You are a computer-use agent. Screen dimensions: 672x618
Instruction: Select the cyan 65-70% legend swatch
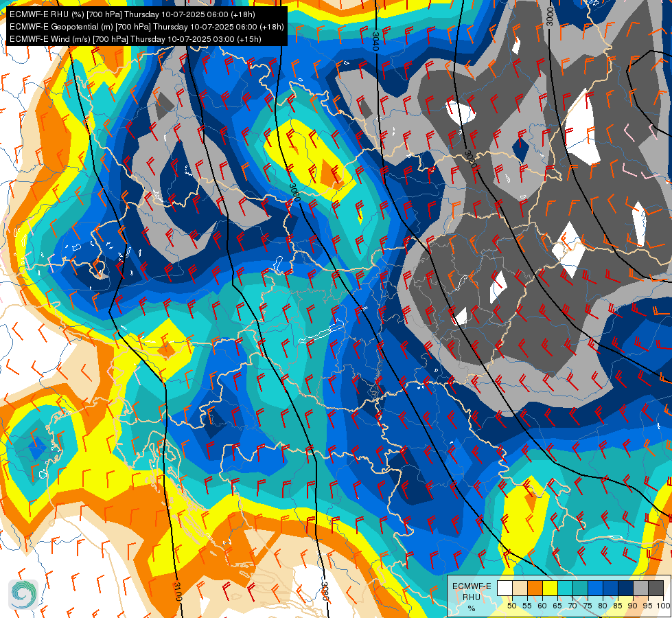[566, 588]
